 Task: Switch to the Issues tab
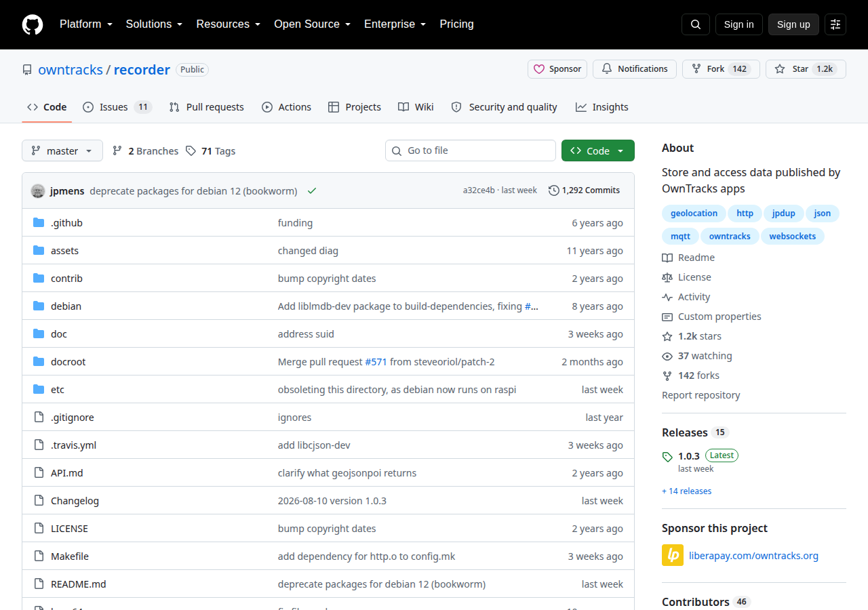click(x=117, y=107)
